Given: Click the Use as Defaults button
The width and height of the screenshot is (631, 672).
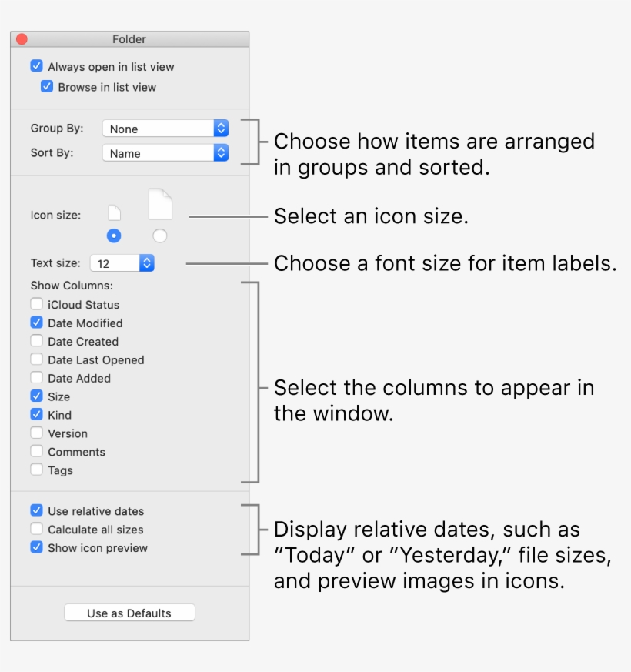Looking at the screenshot, I should tap(129, 613).
